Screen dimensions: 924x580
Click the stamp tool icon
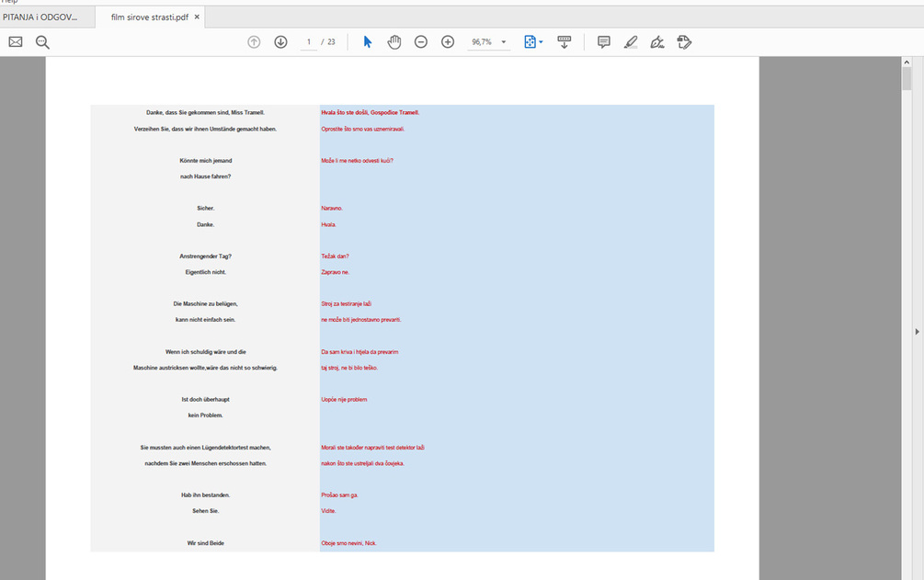point(684,42)
